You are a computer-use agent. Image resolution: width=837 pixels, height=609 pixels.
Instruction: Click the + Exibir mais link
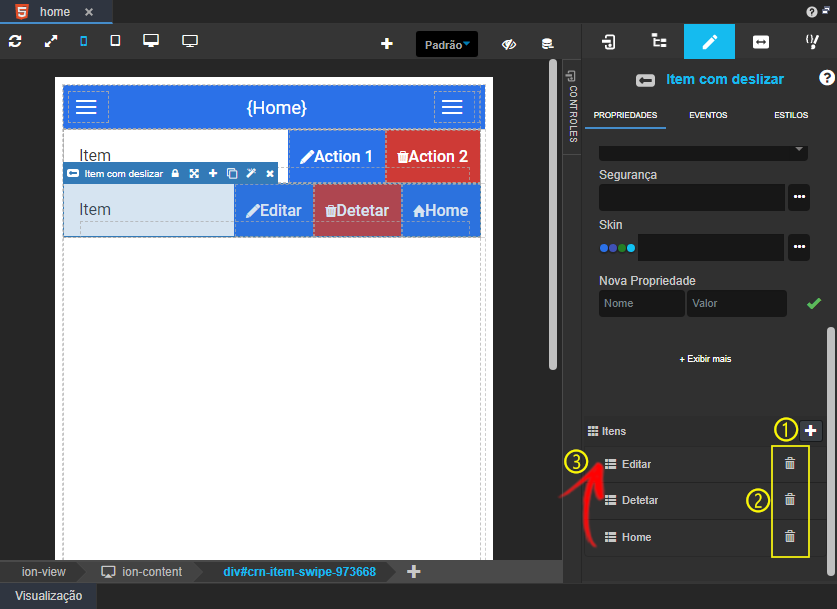coord(705,359)
